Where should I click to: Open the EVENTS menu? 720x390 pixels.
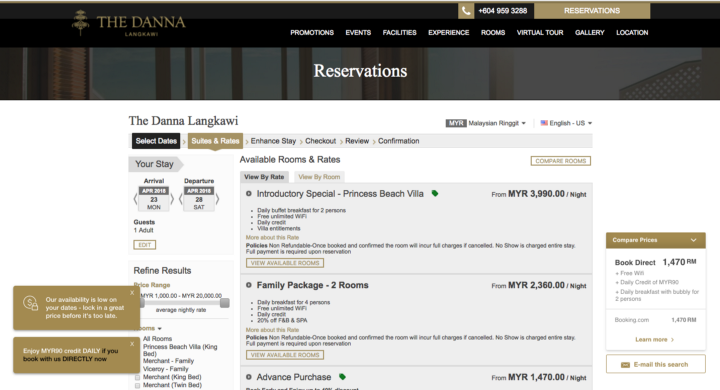pos(358,33)
